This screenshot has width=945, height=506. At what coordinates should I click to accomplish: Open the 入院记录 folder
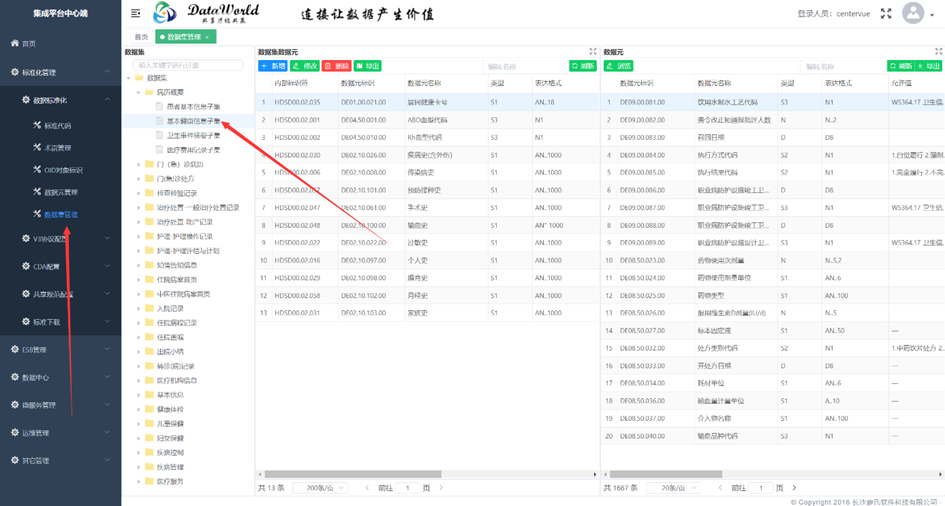click(x=169, y=308)
